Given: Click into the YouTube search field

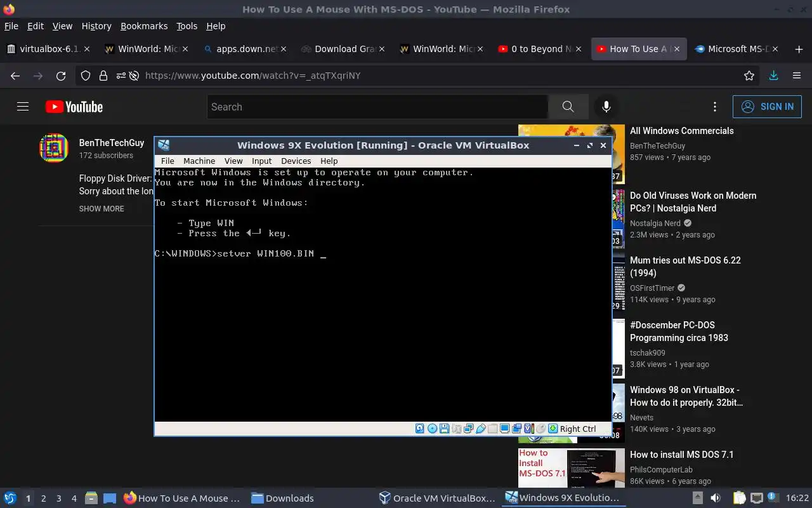Looking at the screenshot, I should (377, 107).
